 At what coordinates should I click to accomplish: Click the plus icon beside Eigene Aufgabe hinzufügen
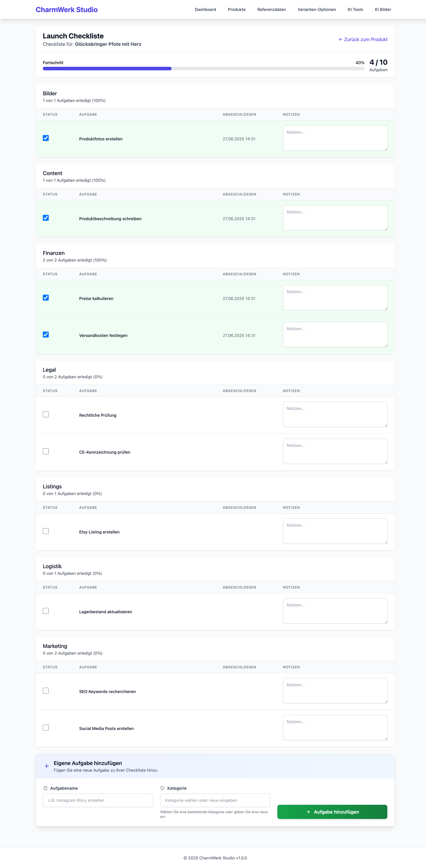(46, 766)
